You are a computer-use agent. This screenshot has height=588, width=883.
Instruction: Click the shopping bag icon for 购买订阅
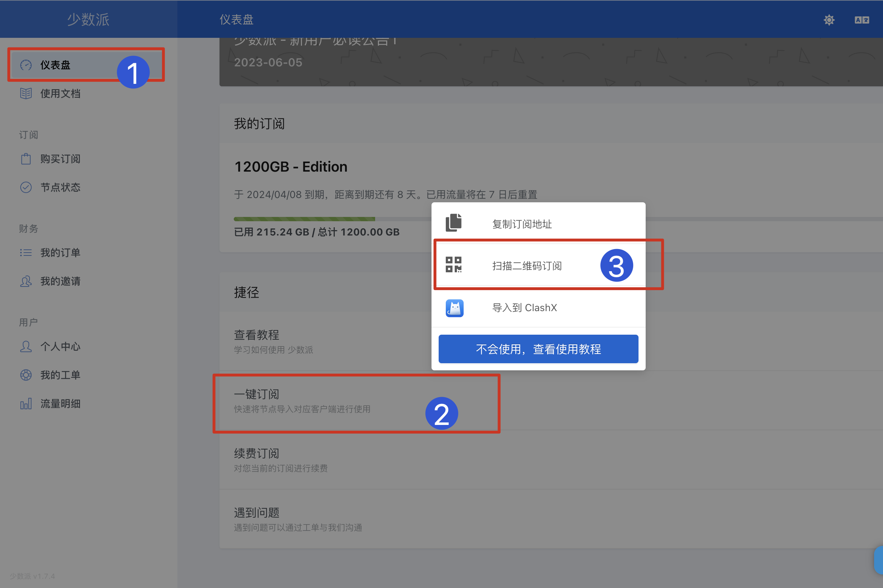coord(26,159)
